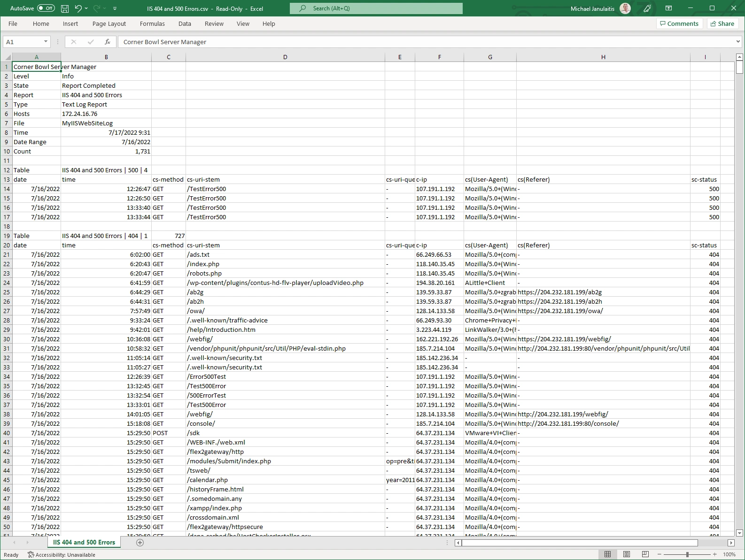Click the pen Coming Soon icon
745x560 pixels.
click(647, 8)
